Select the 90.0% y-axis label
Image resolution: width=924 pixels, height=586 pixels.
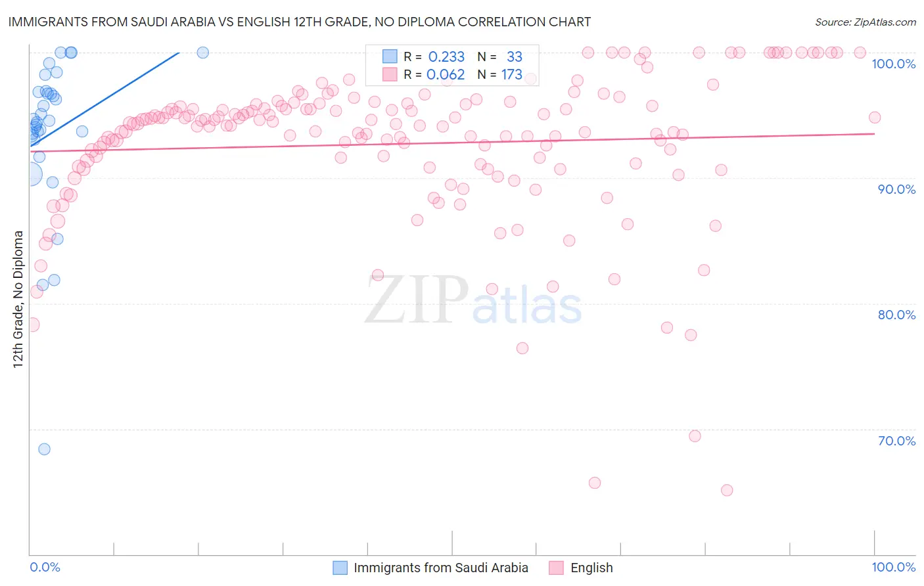tap(896, 189)
